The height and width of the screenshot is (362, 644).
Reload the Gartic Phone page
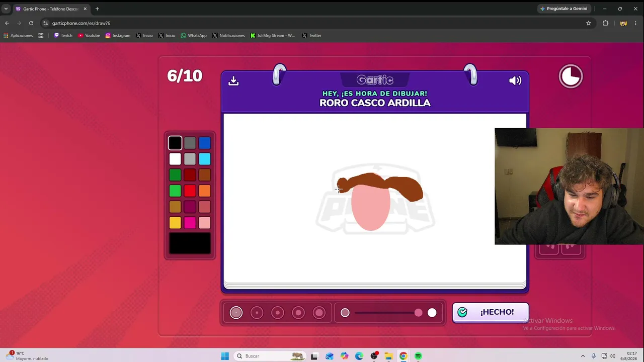click(31, 23)
